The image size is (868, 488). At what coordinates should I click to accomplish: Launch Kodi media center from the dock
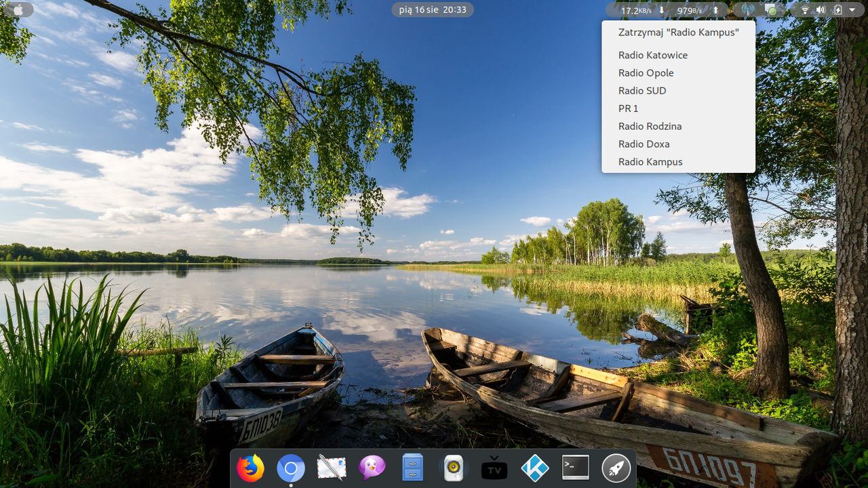pyautogui.click(x=535, y=468)
